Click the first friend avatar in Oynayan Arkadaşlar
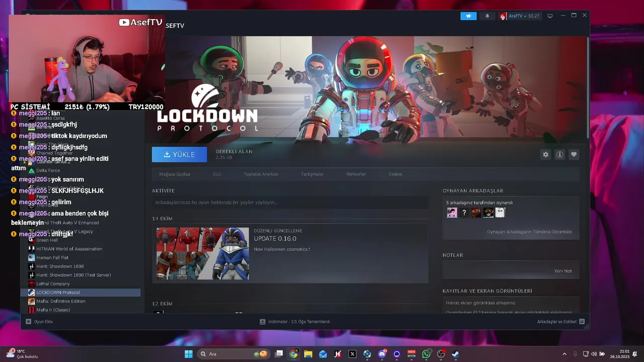This screenshot has height=362, width=644. [x=452, y=213]
